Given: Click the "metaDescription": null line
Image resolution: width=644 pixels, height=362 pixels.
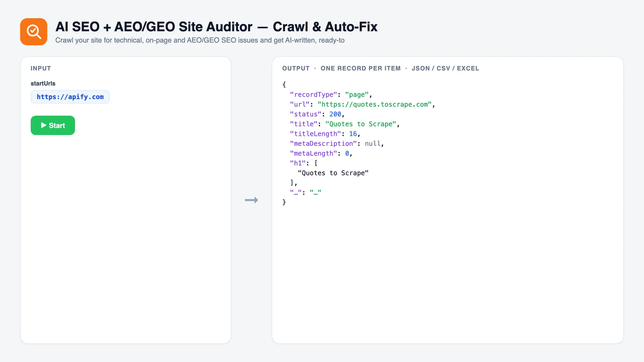Looking at the screenshot, I should point(337,144).
